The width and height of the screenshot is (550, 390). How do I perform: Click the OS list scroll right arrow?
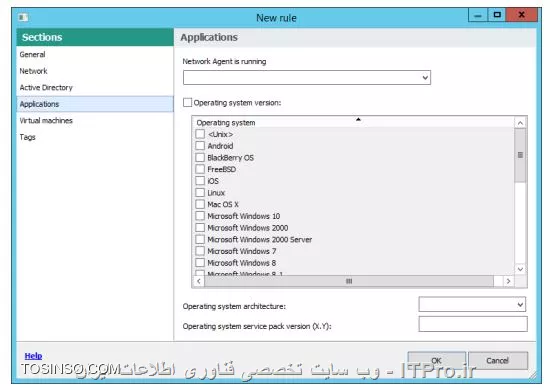pyautogui.click(x=509, y=281)
